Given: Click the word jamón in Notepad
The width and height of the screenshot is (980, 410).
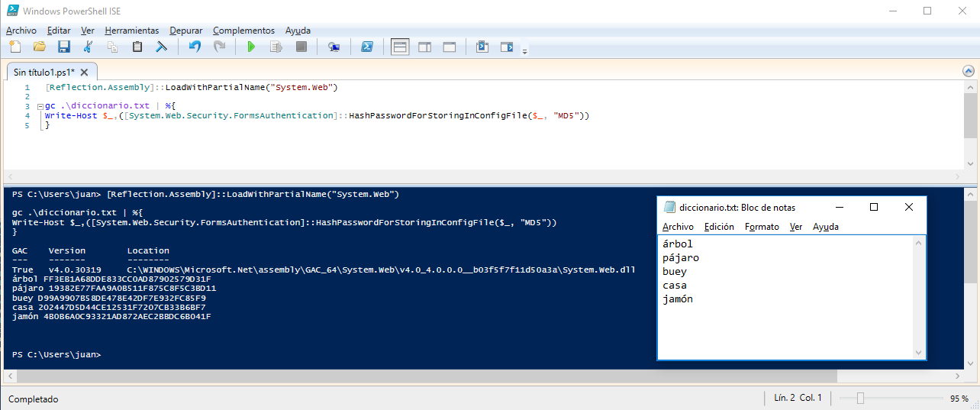Looking at the screenshot, I should [679, 299].
